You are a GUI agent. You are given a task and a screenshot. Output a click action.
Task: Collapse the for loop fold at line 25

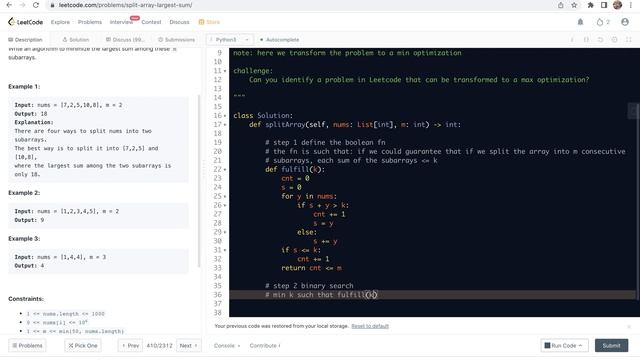coord(225,196)
